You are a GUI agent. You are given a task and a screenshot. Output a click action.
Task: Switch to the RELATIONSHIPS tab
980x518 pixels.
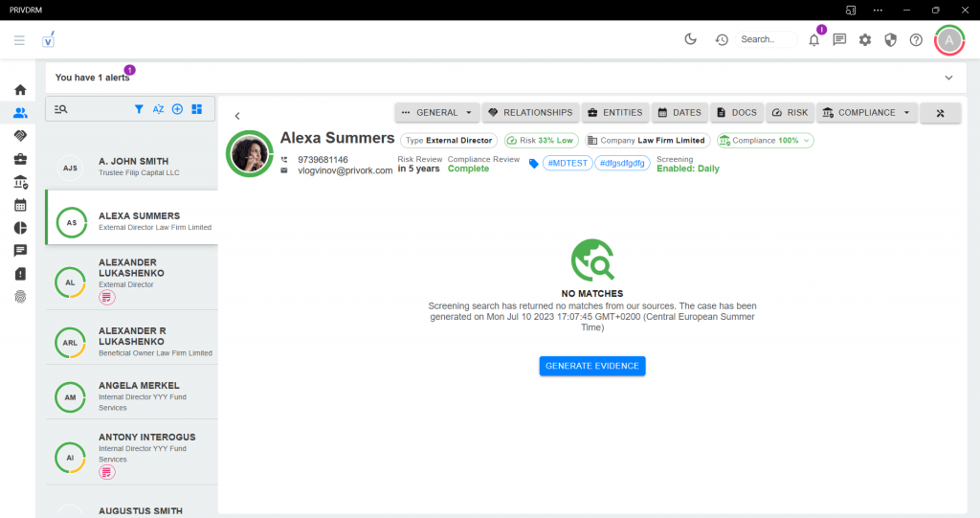coord(530,112)
